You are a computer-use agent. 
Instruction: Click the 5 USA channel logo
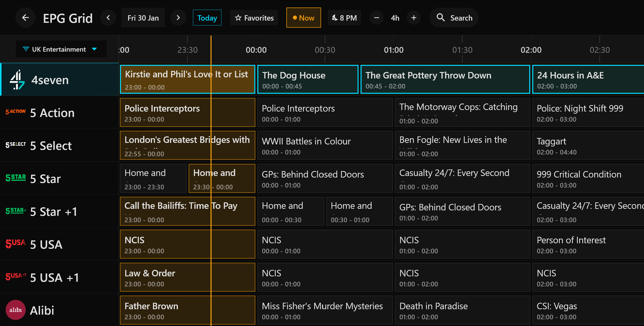click(x=15, y=244)
